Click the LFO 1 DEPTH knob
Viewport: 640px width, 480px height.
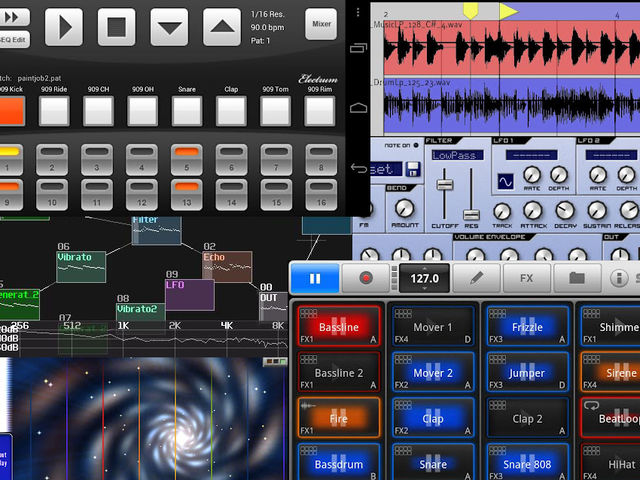pos(559,175)
